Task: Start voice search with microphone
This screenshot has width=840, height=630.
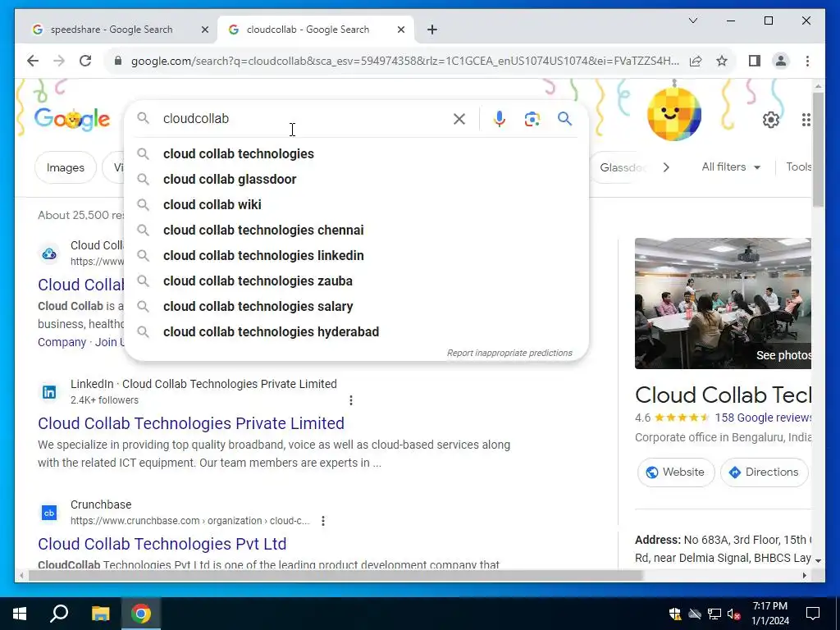Action: point(500,119)
